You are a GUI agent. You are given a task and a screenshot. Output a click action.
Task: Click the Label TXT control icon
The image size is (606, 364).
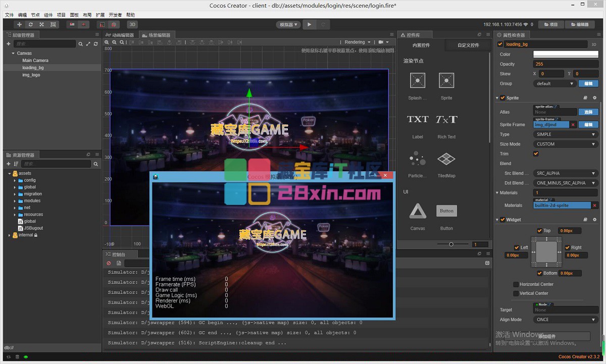(418, 119)
